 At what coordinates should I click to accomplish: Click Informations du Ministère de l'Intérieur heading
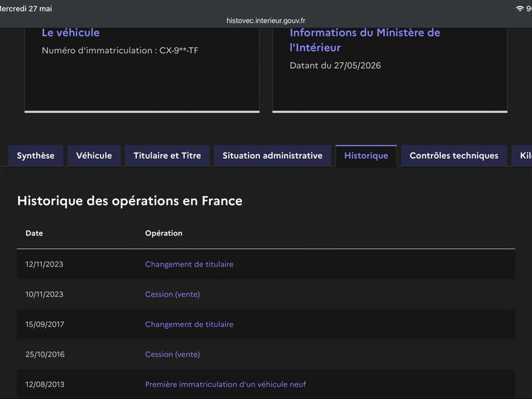(x=364, y=40)
